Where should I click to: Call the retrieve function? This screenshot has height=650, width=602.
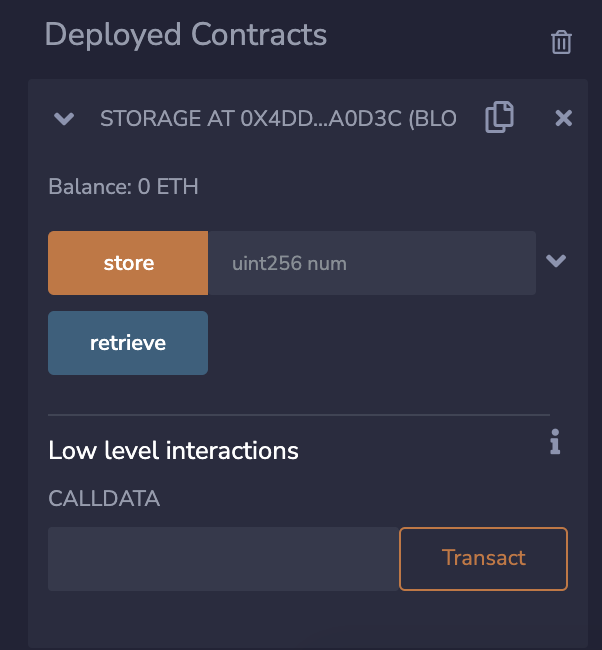pos(128,343)
